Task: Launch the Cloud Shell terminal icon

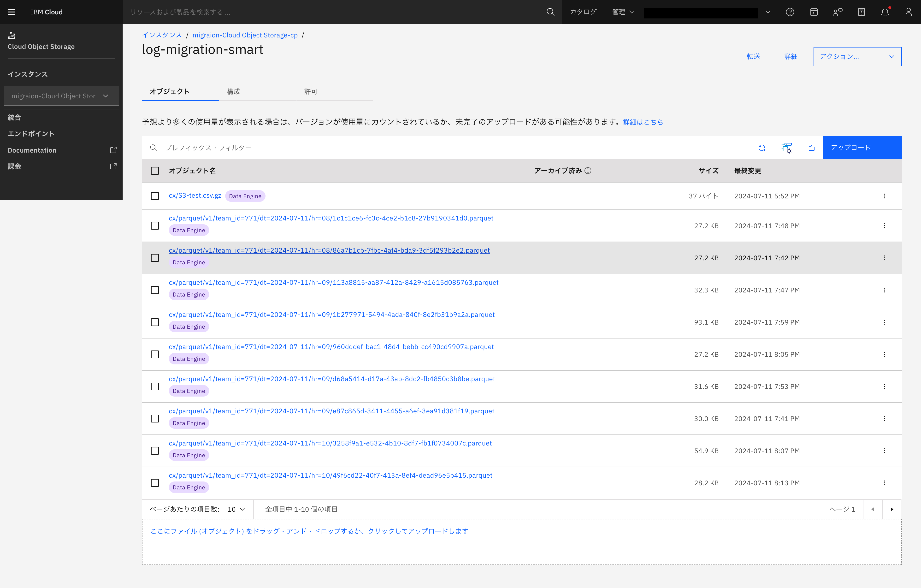Action: [x=814, y=12]
